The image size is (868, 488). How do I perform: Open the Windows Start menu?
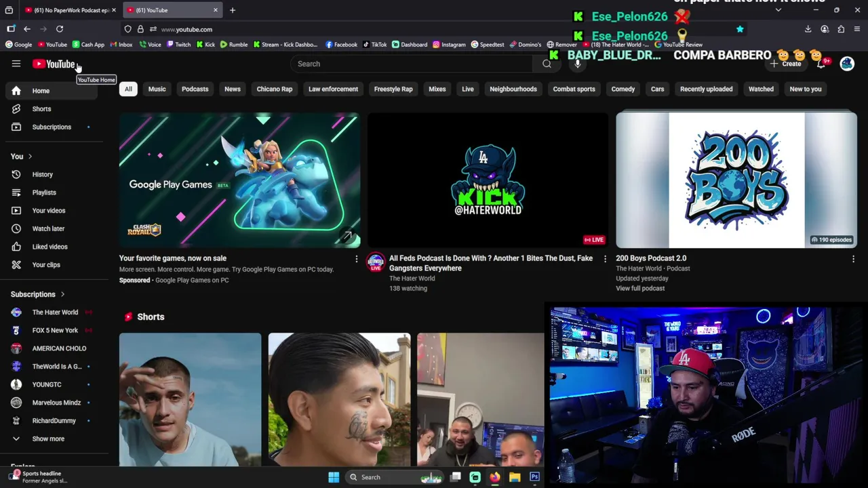334,477
